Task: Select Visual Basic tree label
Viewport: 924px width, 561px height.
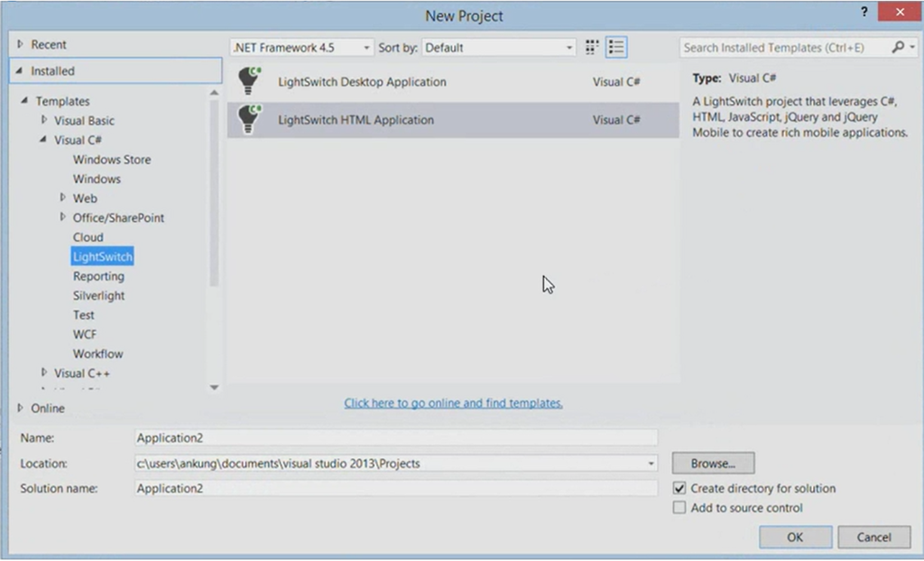Action: pos(84,120)
